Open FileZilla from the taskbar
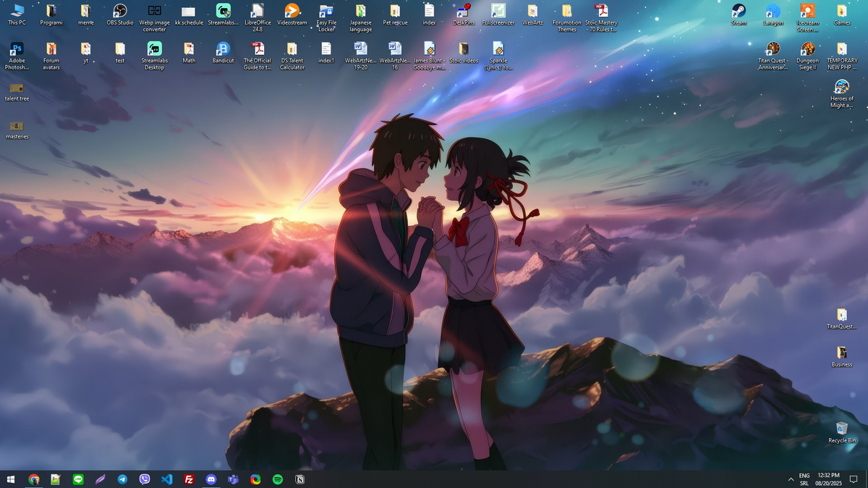Screen dimensions: 868x488 point(189,479)
